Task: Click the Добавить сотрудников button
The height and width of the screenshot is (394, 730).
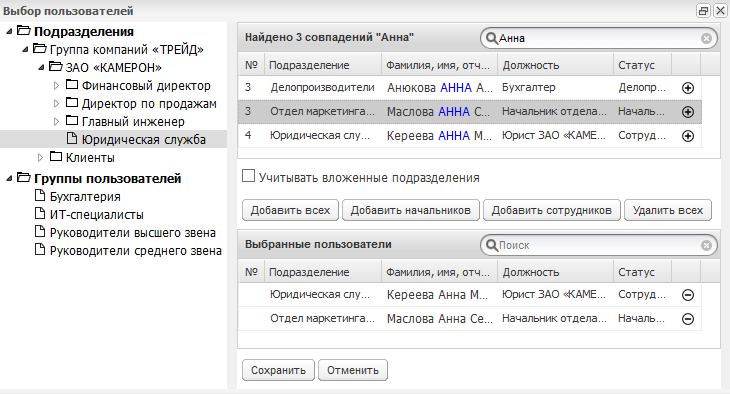Action: click(552, 211)
